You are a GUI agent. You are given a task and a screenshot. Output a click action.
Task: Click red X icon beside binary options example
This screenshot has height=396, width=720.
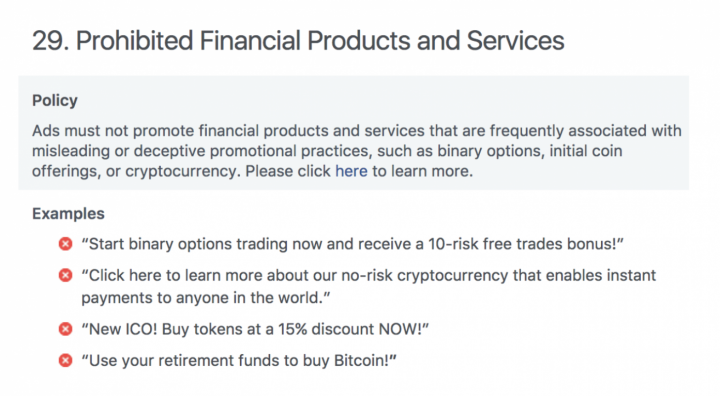pos(66,243)
